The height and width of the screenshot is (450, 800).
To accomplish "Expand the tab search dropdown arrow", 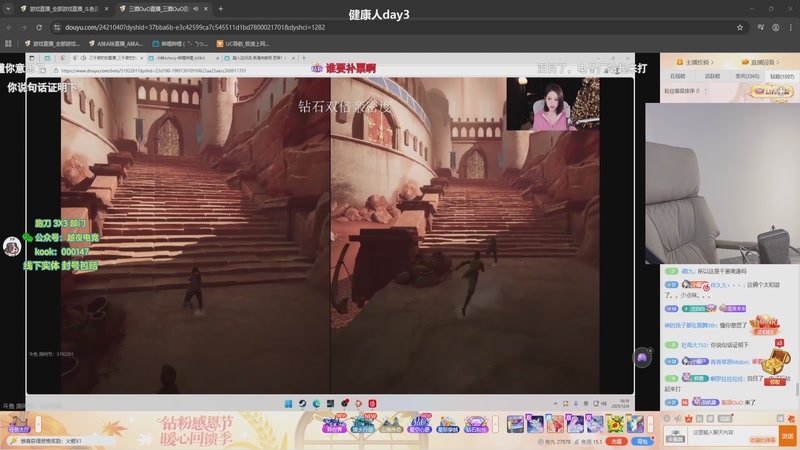I will pyautogui.click(x=8, y=9).
